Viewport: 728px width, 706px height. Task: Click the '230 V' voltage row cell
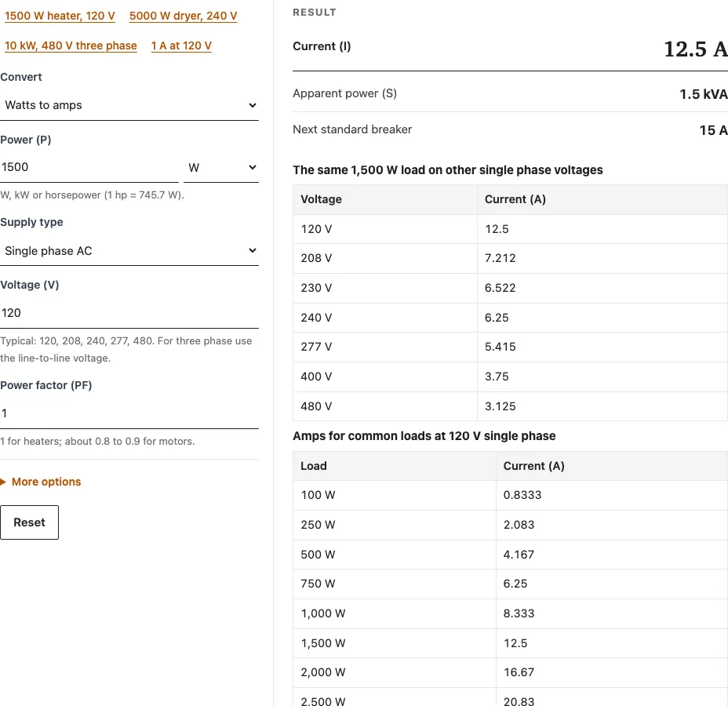pyautogui.click(x=385, y=288)
